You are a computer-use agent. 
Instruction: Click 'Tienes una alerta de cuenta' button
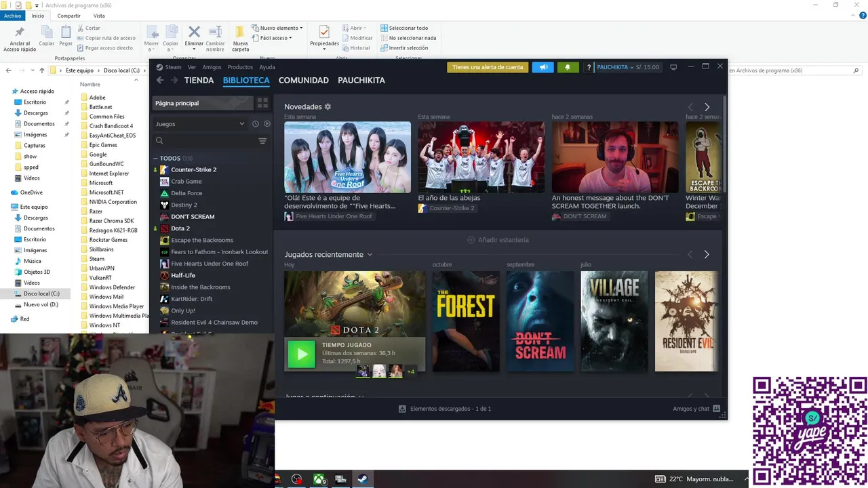click(488, 67)
